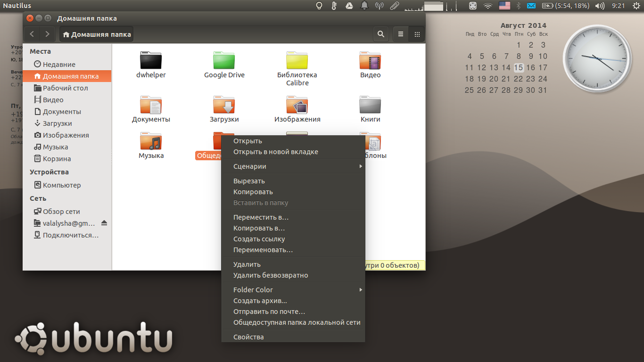This screenshot has width=644, height=362.
Task: Open the dwhelper black folder
Action: pos(151,60)
